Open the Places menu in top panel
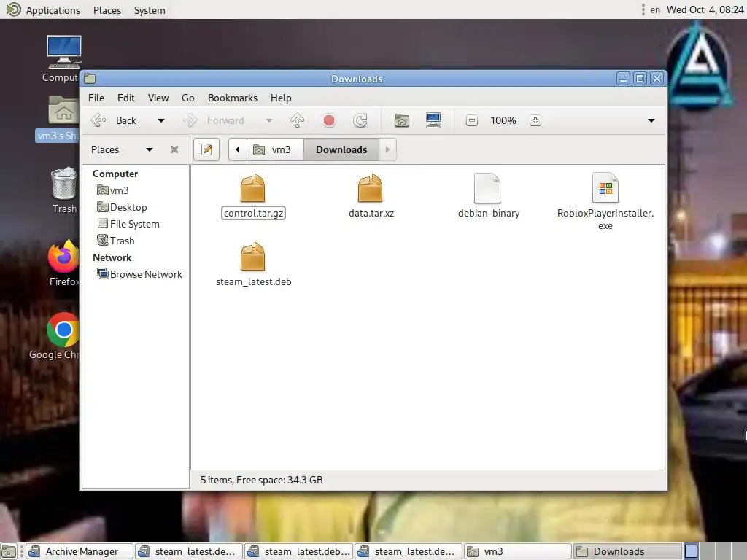The width and height of the screenshot is (747, 560). pos(107,10)
